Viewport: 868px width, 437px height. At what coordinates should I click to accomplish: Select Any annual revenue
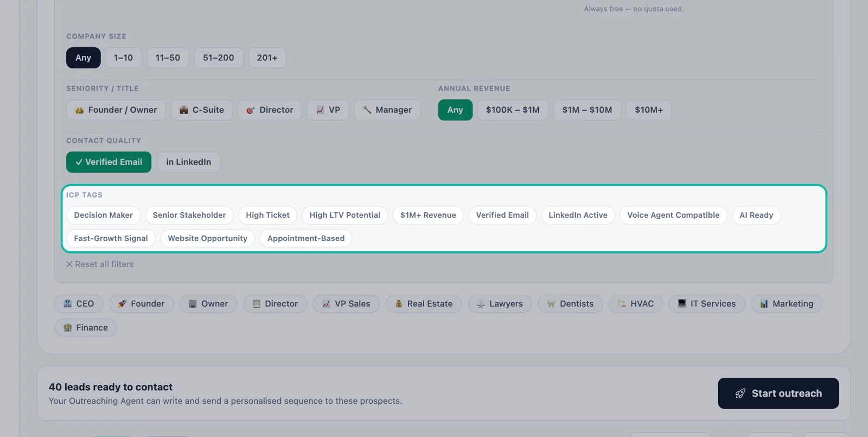click(x=455, y=110)
